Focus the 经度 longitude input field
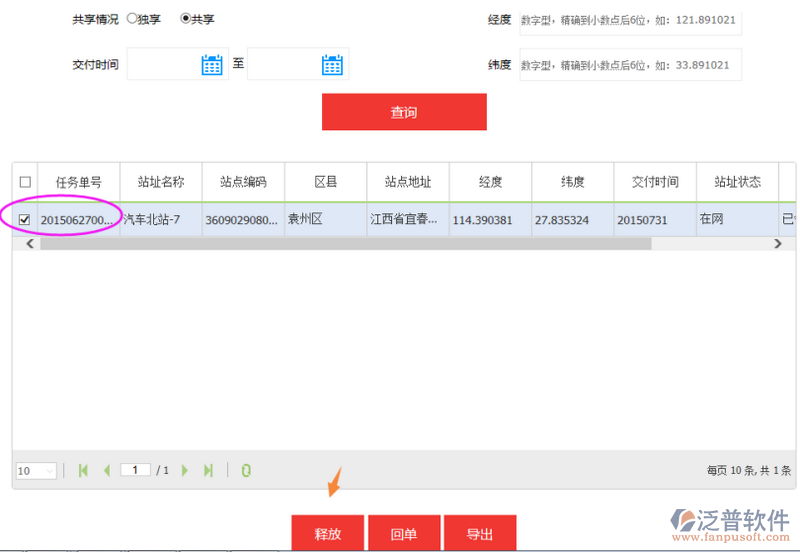 pyautogui.click(x=630, y=20)
